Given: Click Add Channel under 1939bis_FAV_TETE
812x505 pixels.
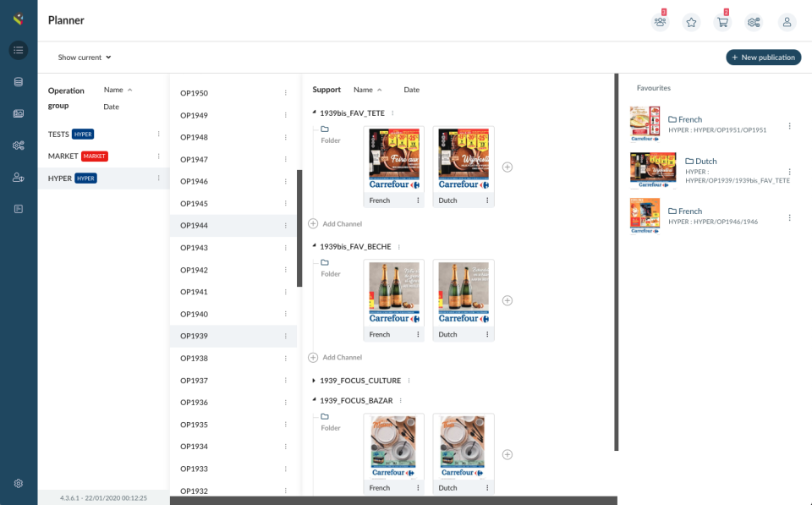Looking at the screenshot, I should coord(337,224).
